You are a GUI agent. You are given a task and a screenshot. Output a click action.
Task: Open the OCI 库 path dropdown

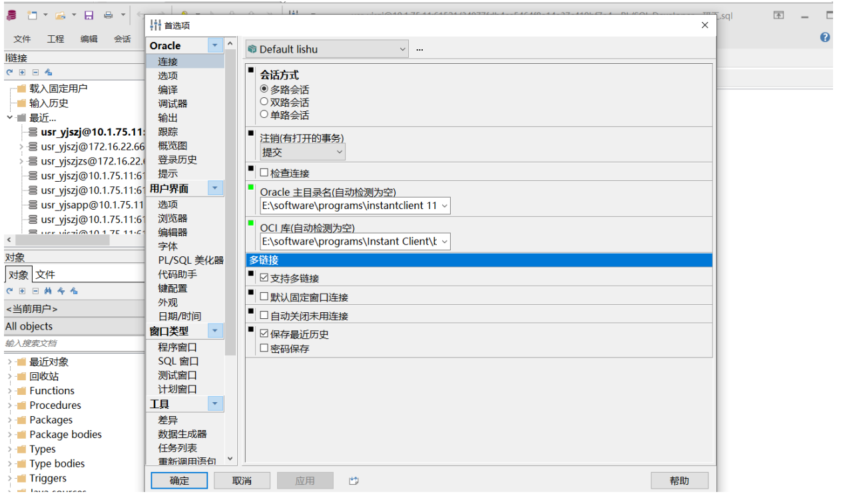[445, 242]
